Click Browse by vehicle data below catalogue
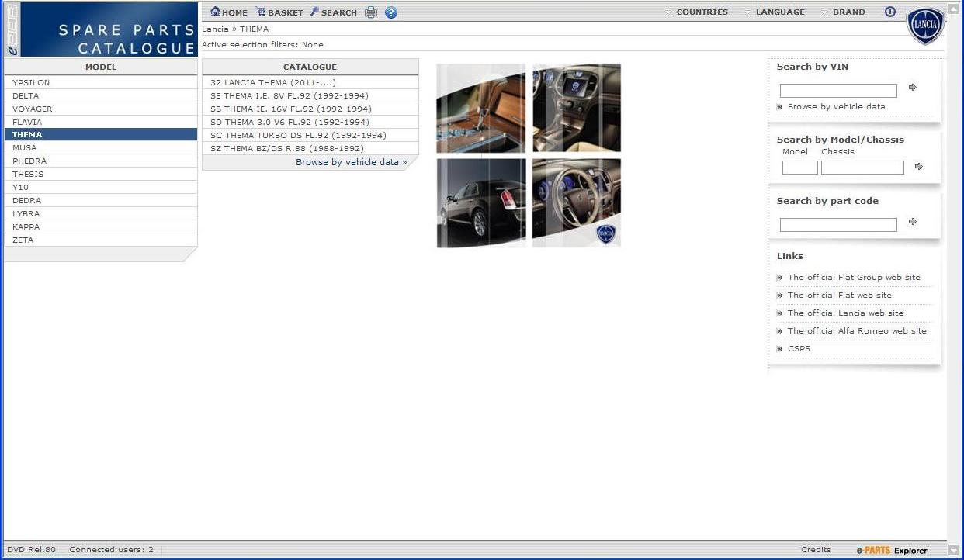 tap(351, 162)
